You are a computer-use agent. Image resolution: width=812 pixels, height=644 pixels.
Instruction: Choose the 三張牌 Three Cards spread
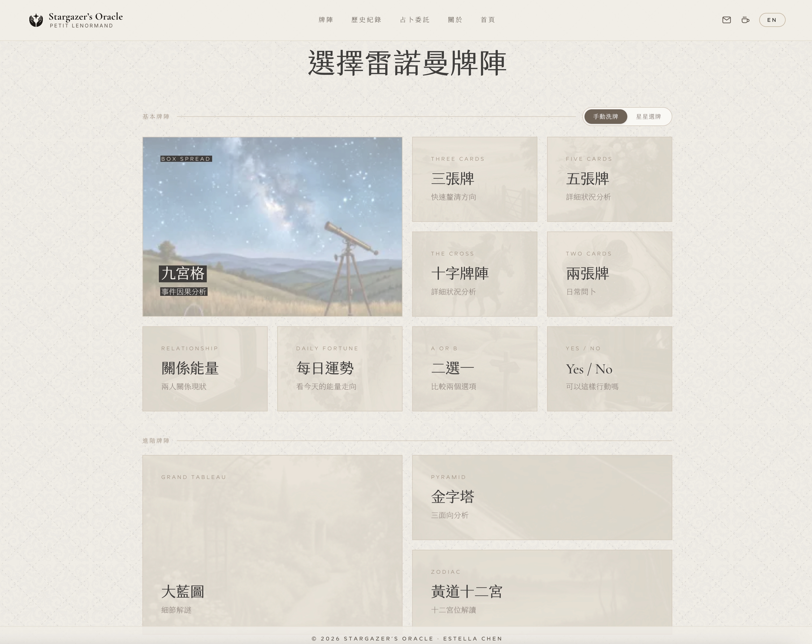click(x=475, y=179)
